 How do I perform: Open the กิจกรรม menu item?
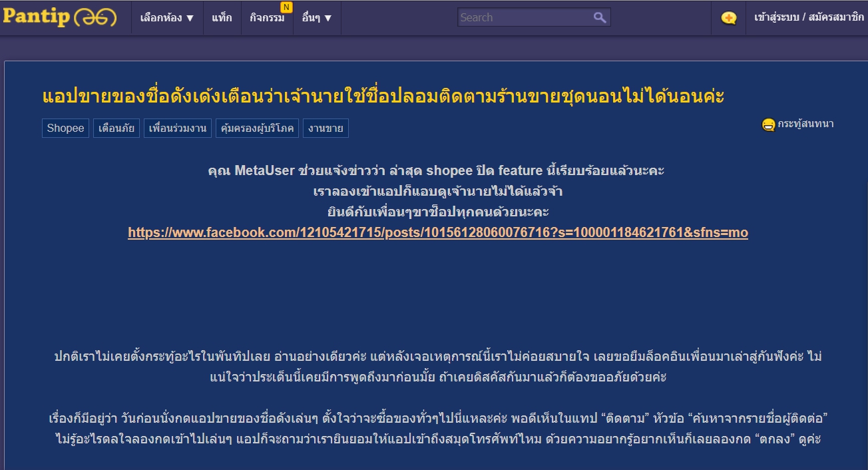267,18
